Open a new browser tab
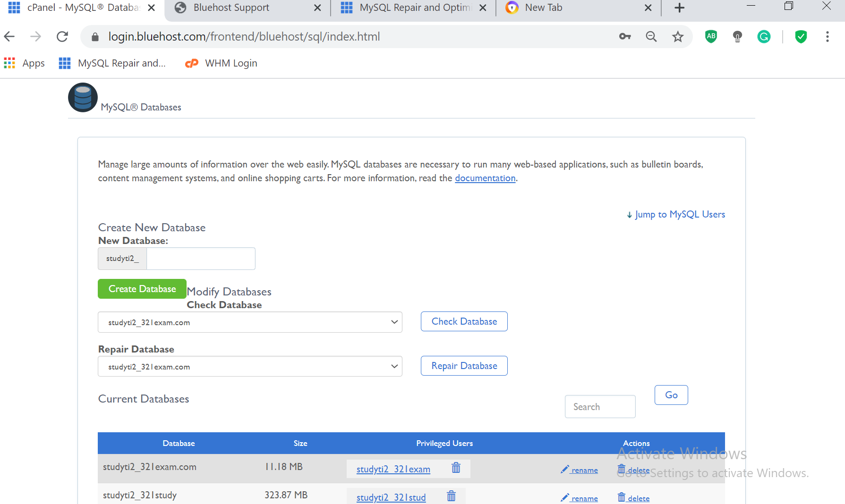 click(679, 8)
